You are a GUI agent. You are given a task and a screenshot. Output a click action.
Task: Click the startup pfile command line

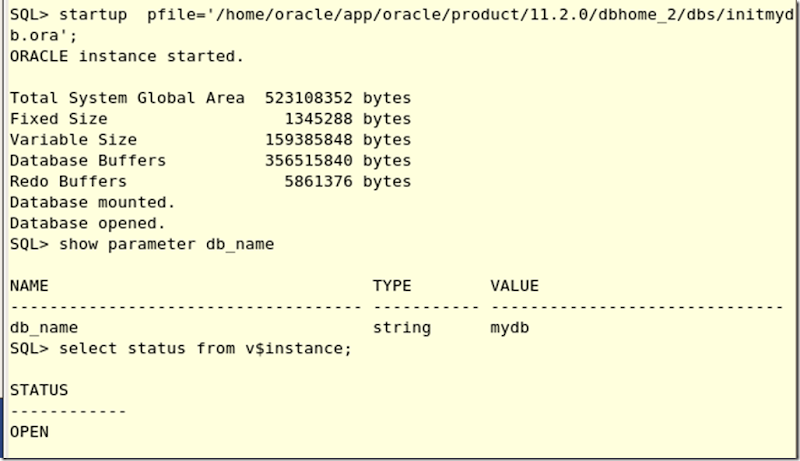[400, 17]
